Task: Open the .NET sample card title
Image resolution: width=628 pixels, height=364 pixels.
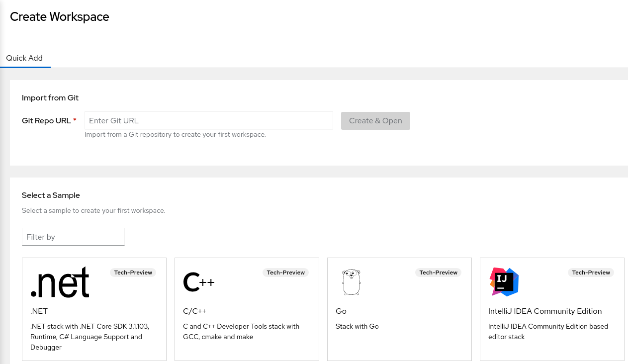Action: pos(39,311)
